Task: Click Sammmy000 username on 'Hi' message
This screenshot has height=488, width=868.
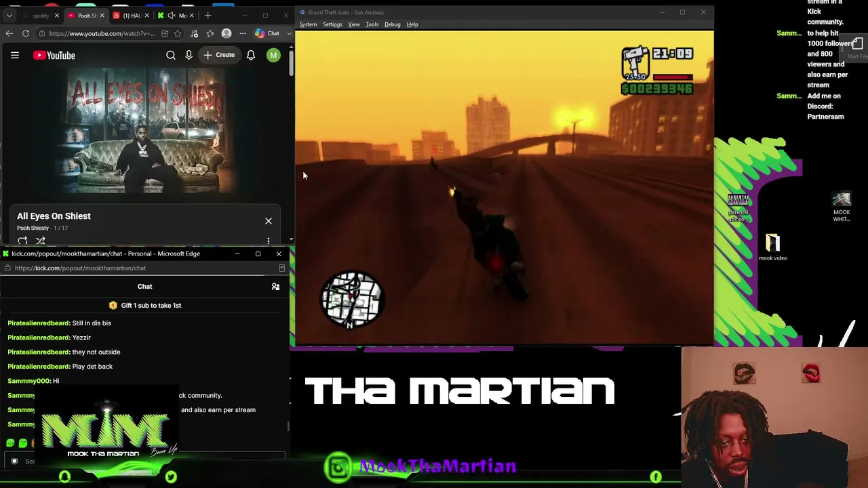Action: pyautogui.click(x=29, y=381)
